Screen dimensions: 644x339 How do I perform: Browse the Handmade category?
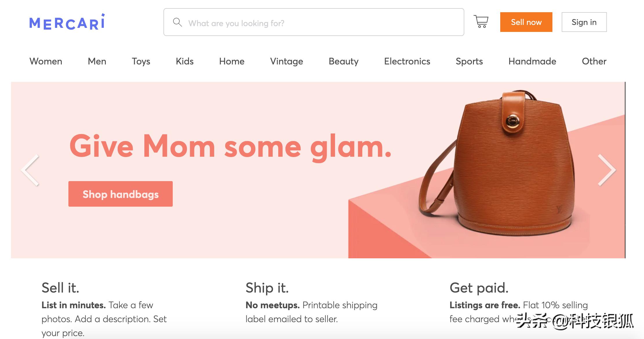coord(532,61)
